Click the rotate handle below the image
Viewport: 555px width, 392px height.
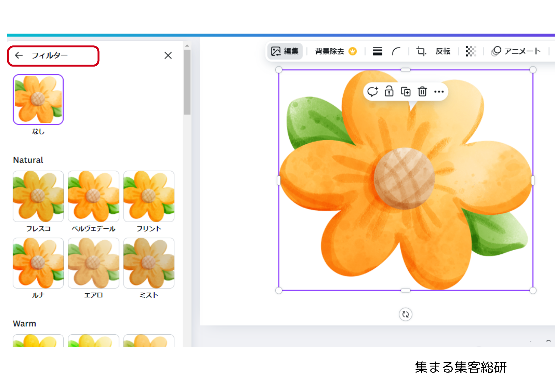tap(405, 314)
